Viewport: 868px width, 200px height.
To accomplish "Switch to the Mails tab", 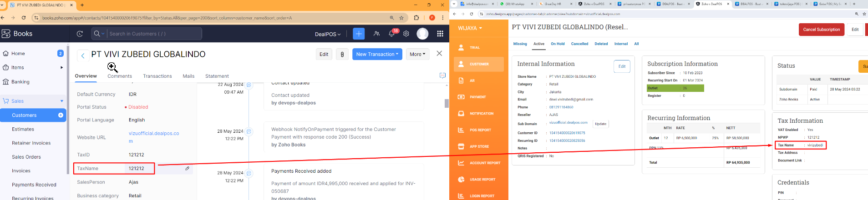I will click(x=188, y=76).
